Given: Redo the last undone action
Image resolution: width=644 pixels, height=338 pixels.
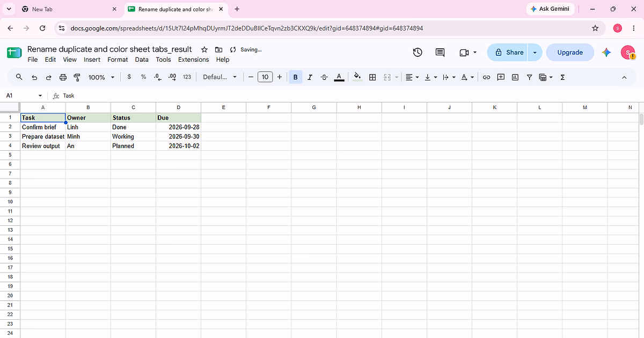Looking at the screenshot, I should tap(48, 77).
